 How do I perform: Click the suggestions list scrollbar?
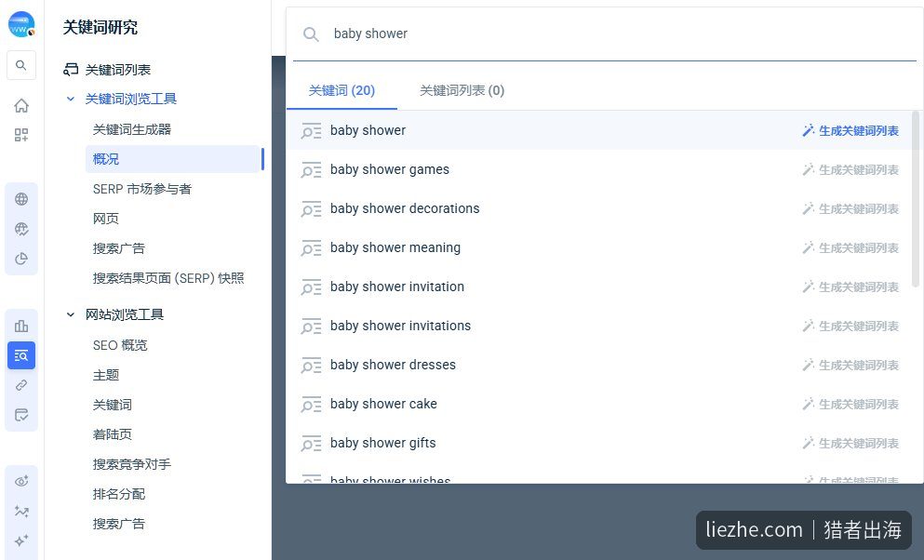click(916, 198)
